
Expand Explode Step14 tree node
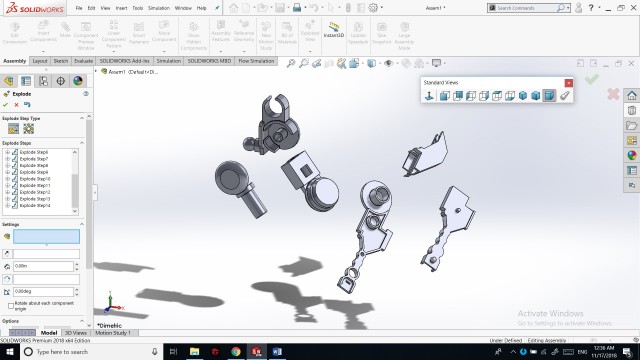tap(7, 206)
